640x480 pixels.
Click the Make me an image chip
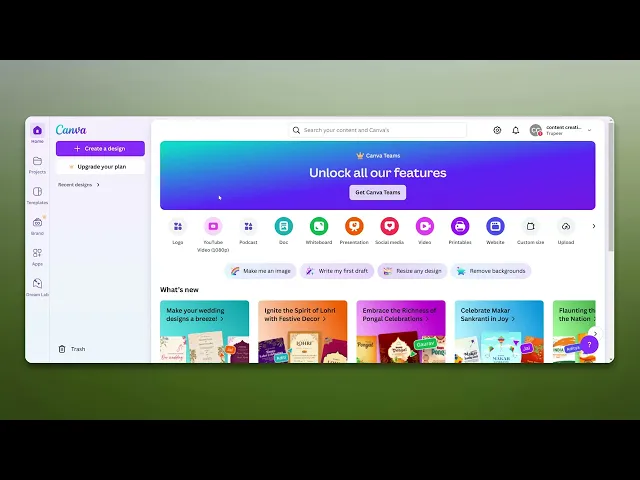tap(260, 271)
